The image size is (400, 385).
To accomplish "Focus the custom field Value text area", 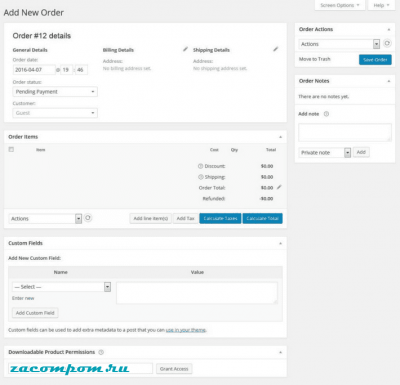I will (197, 293).
